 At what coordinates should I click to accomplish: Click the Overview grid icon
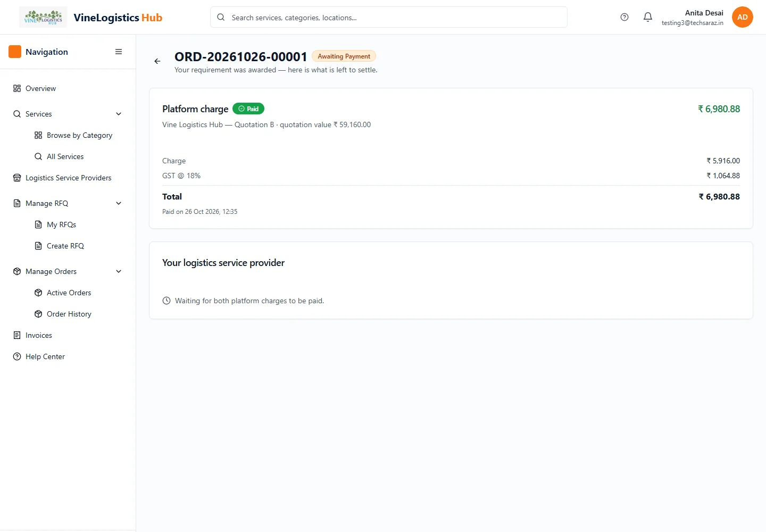click(17, 88)
